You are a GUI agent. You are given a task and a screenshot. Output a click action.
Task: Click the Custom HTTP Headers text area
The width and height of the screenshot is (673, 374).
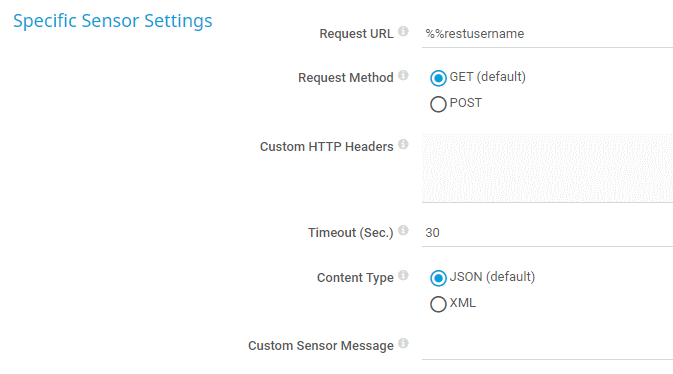[547, 168]
